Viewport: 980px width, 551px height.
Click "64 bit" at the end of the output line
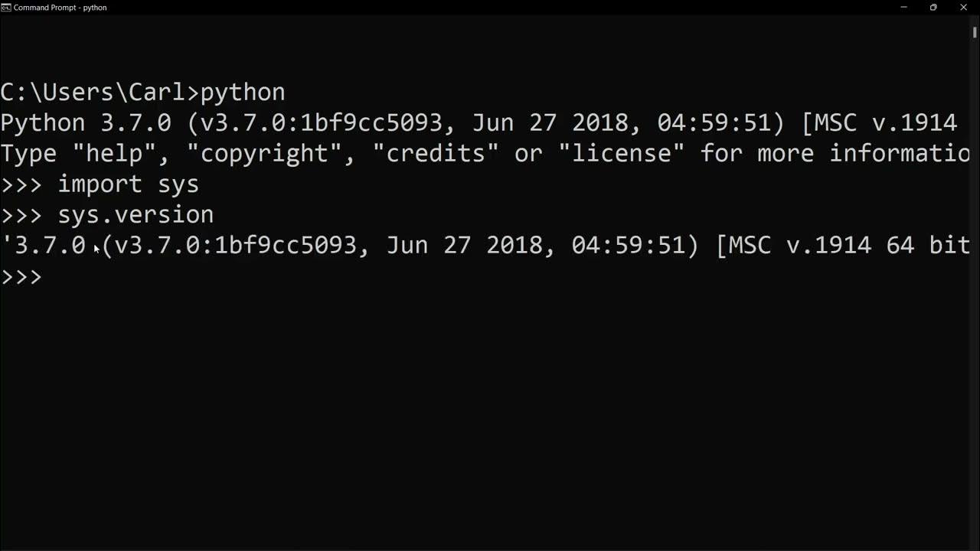(928, 245)
